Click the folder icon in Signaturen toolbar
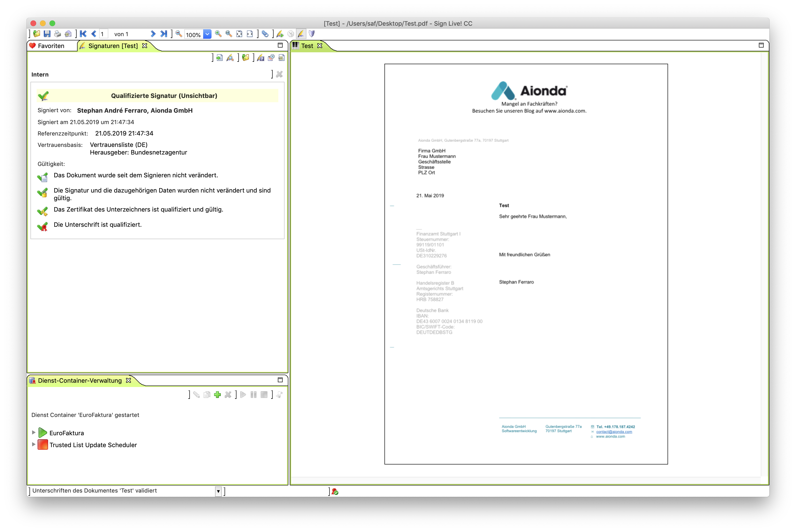Viewport: 796px width, 532px height. (x=246, y=58)
